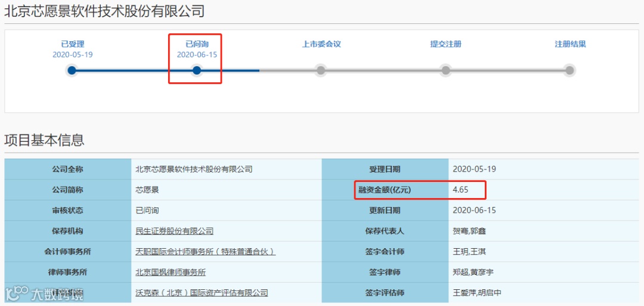Open the 沃克森（北京）国际资产评估有限公司 link
Screen dimensions: 644x306
click(x=202, y=293)
